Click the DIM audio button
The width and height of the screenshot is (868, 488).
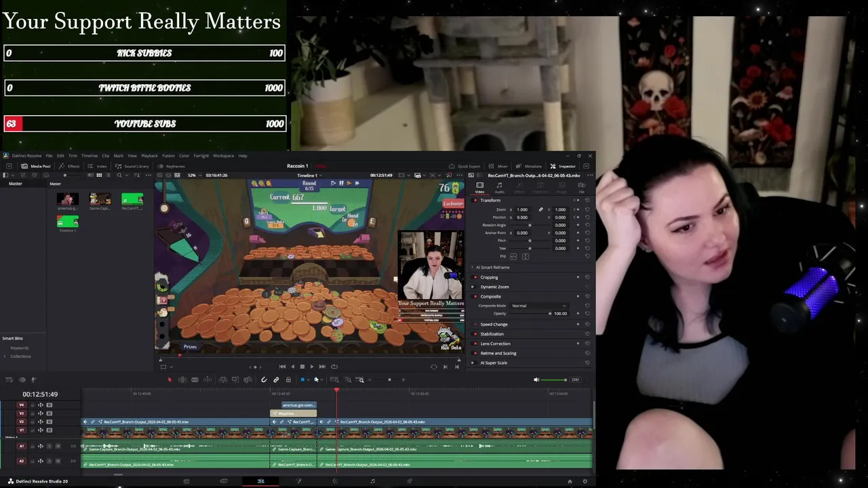[x=575, y=380]
